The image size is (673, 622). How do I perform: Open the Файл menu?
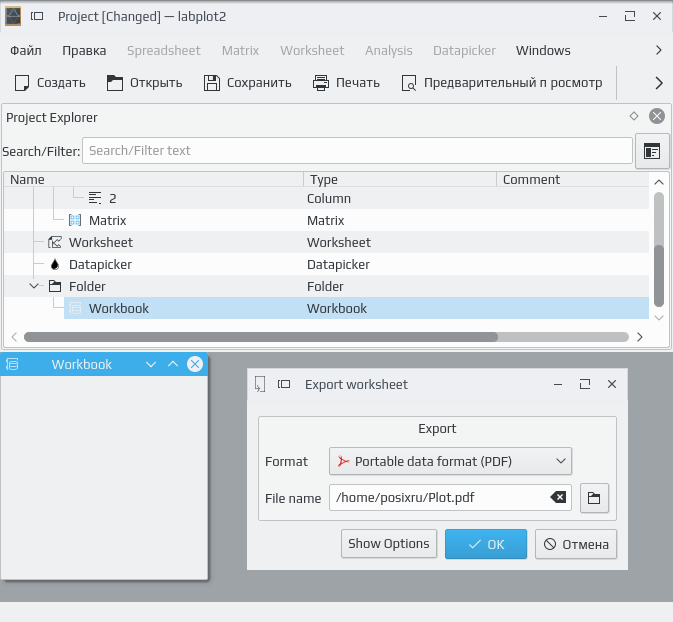tap(26, 51)
